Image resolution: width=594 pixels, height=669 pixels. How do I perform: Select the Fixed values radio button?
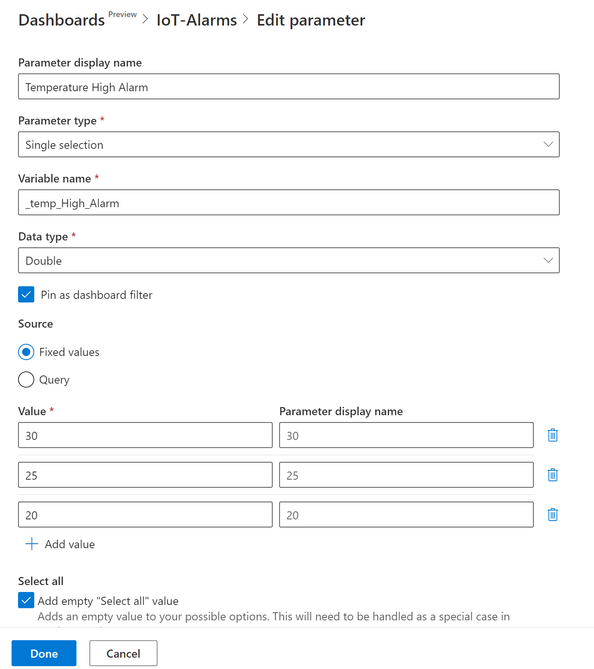(x=26, y=352)
